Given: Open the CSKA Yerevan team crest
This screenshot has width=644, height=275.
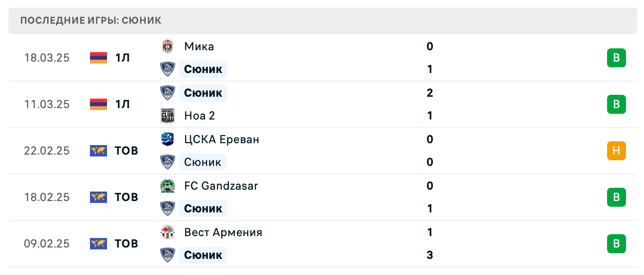Looking at the screenshot, I should [x=167, y=139].
